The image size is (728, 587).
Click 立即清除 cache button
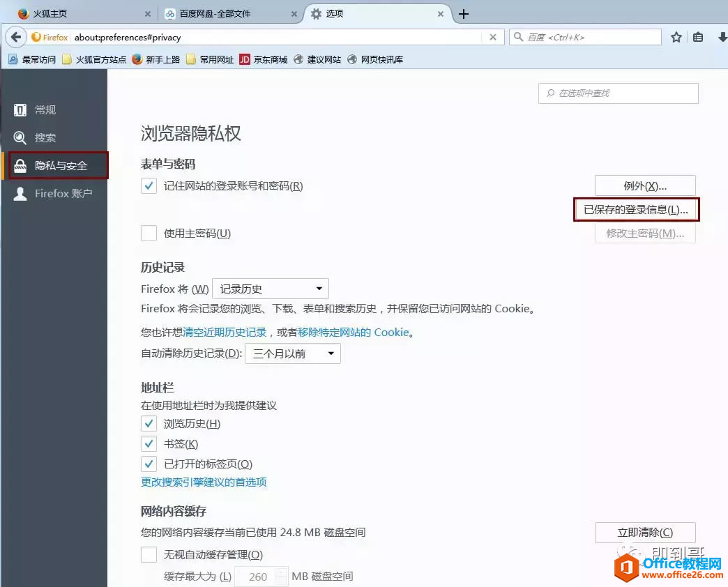point(645,532)
